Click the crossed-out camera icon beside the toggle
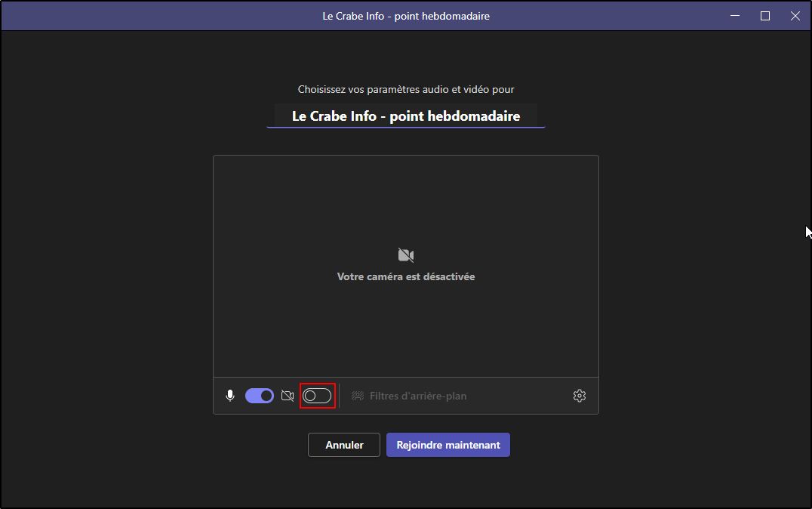This screenshot has height=509, width=812. (288, 396)
